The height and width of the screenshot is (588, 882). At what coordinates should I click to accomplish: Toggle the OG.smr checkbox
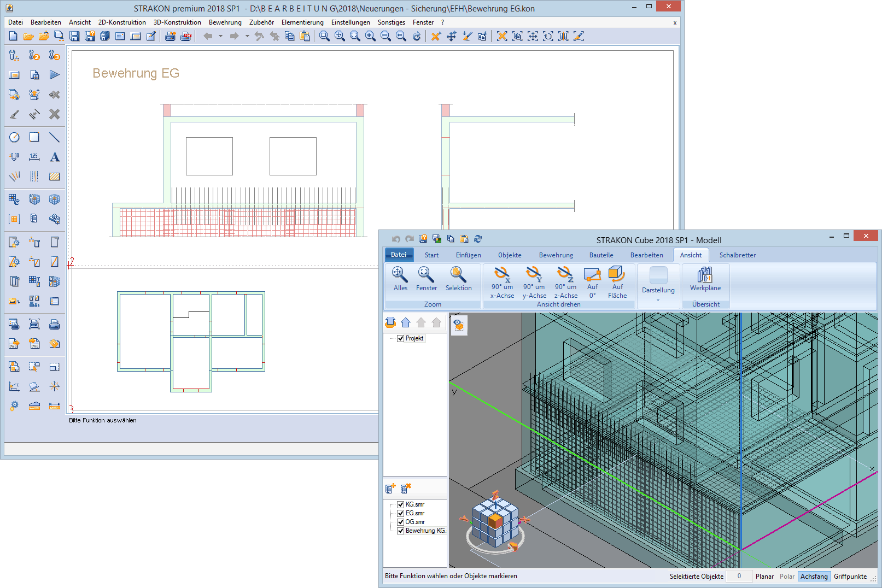point(400,522)
